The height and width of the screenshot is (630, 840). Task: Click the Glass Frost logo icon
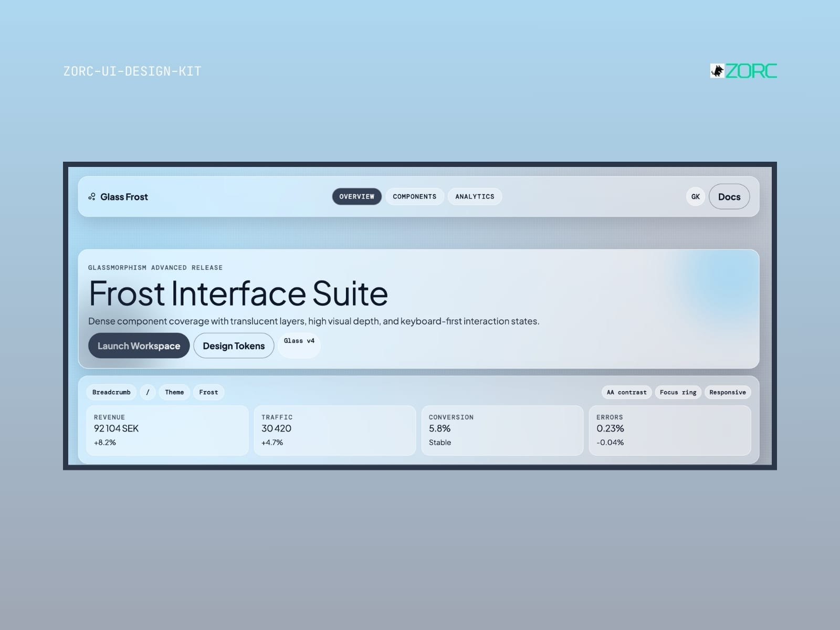92,197
